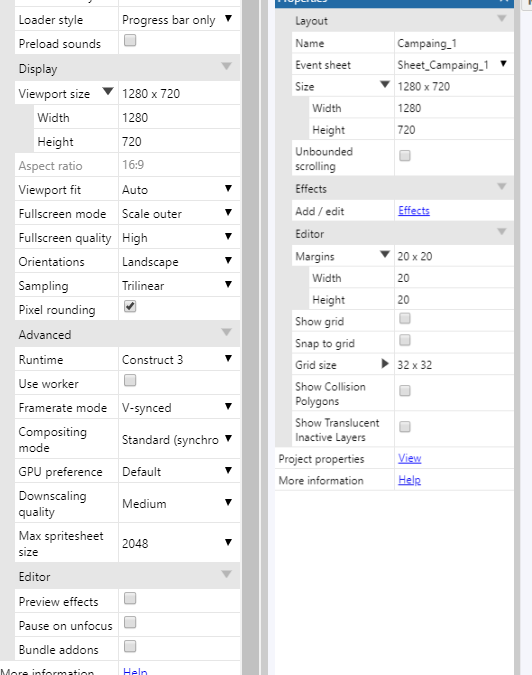Edit the Margins Width field
The height and width of the screenshot is (675, 532).
454,278
